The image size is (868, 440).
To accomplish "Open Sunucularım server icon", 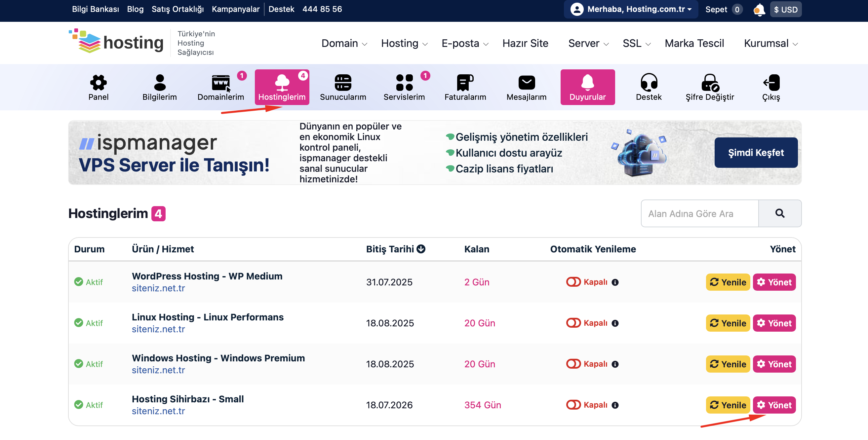I will pos(343,83).
